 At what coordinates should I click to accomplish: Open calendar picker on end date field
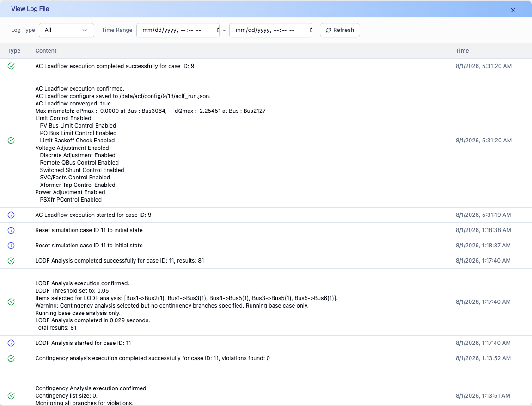coord(311,30)
